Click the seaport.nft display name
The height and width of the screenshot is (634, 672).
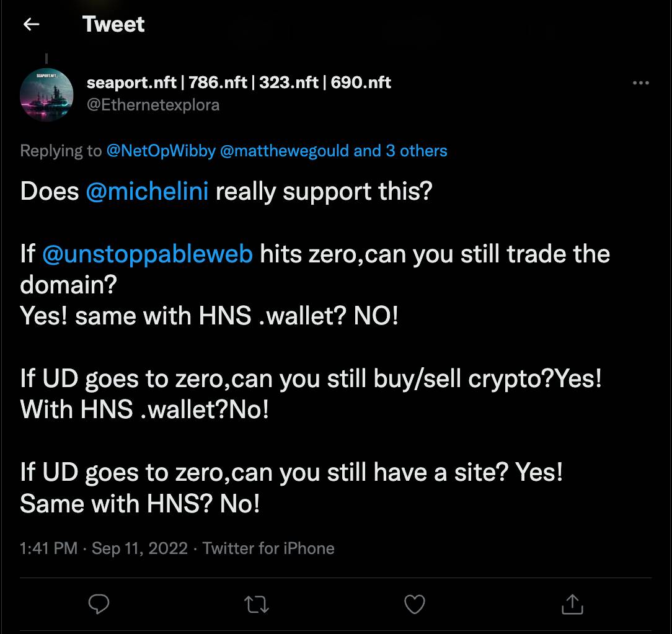(x=239, y=83)
